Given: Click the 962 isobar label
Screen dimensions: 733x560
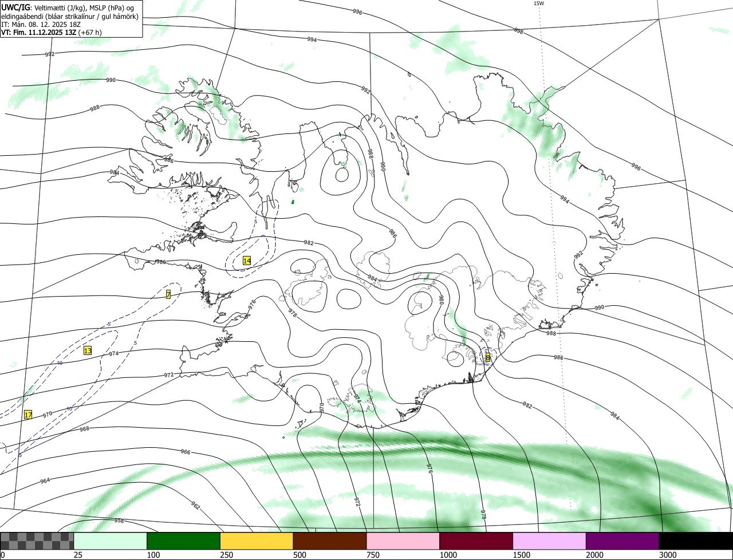Looking at the screenshot, I should point(195,506).
